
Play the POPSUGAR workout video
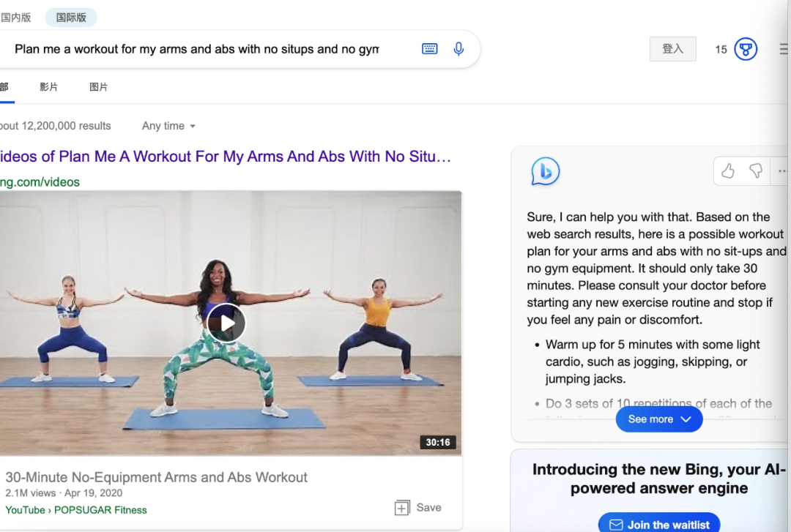(x=226, y=323)
